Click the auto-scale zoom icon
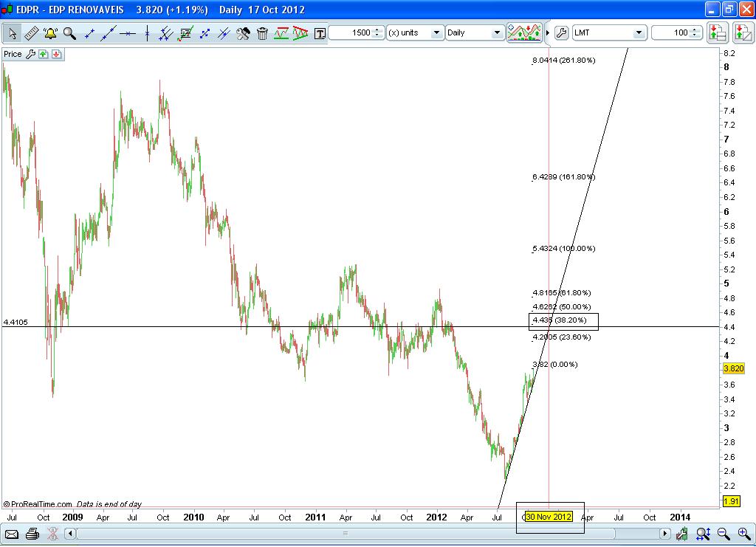Viewport: 756px width, 547px height. (703, 534)
